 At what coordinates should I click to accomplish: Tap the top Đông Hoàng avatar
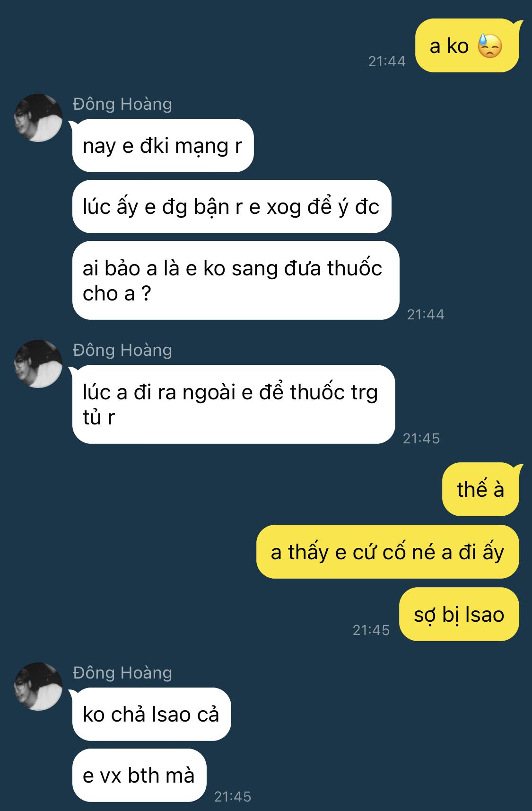click(x=38, y=118)
